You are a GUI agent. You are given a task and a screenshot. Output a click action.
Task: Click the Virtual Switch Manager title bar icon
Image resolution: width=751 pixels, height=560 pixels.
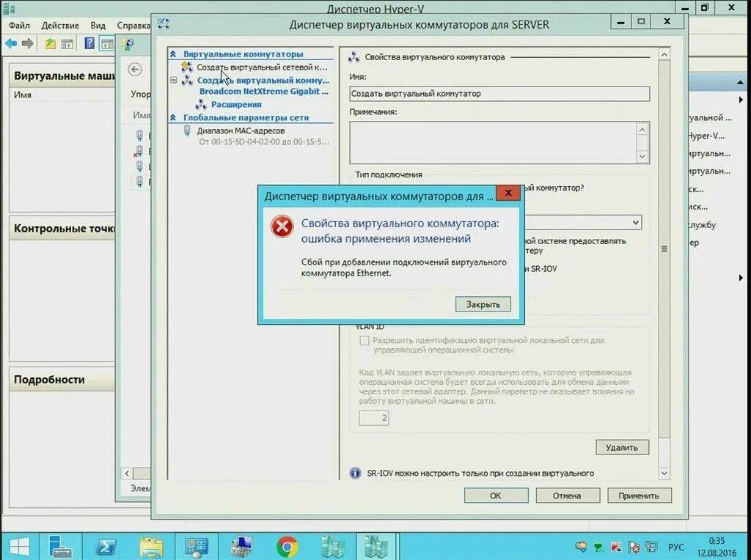pyautogui.click(x=164, y=23)
